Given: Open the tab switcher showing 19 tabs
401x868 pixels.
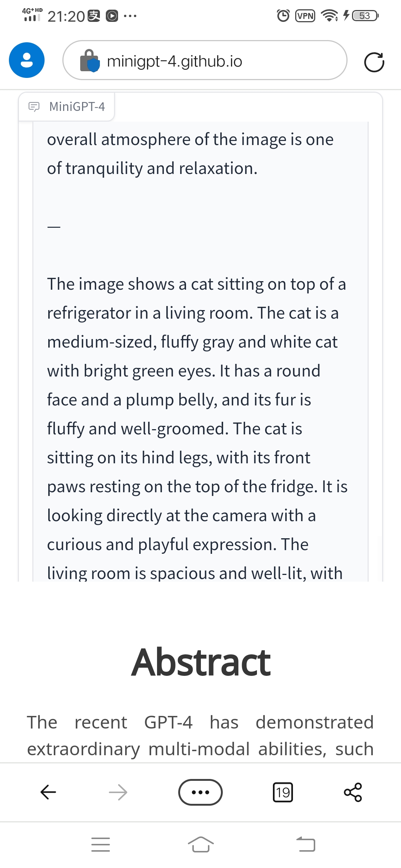Looking at the screenshot, I should point(283,792).
